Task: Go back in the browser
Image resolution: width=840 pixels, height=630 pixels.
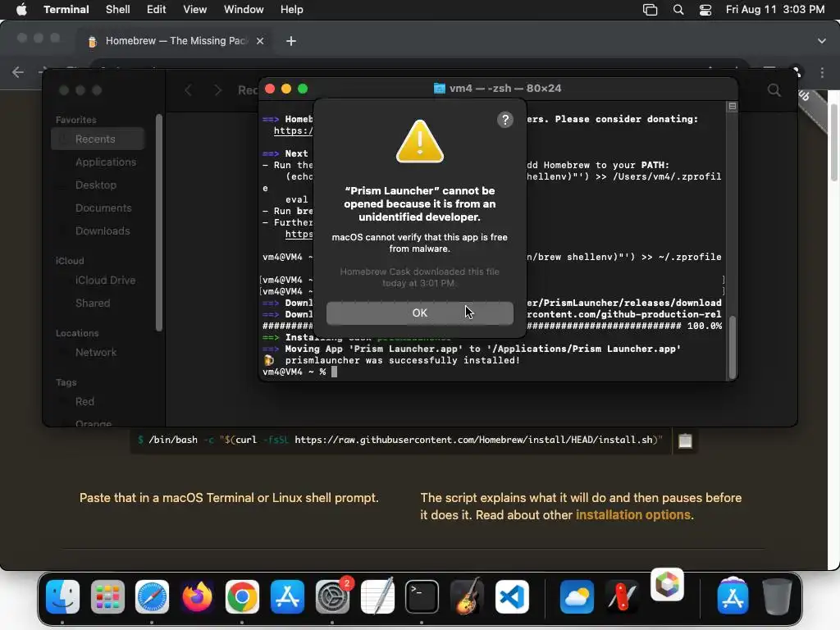Action: [x=18, y=72]
